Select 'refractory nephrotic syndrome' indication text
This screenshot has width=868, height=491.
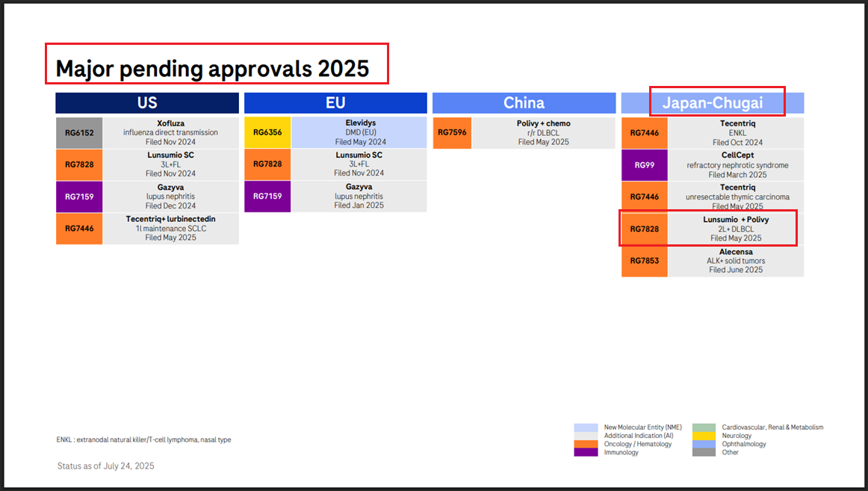click(x=737, y=165)
